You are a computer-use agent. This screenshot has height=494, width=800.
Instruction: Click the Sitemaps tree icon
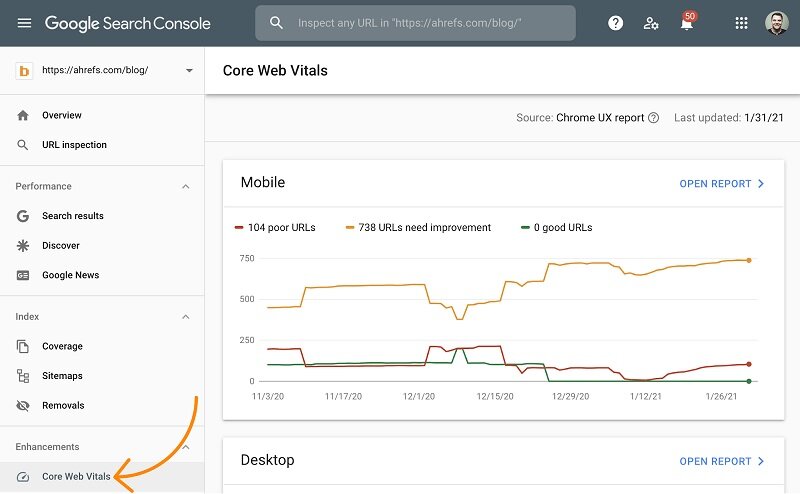[23, 376]
